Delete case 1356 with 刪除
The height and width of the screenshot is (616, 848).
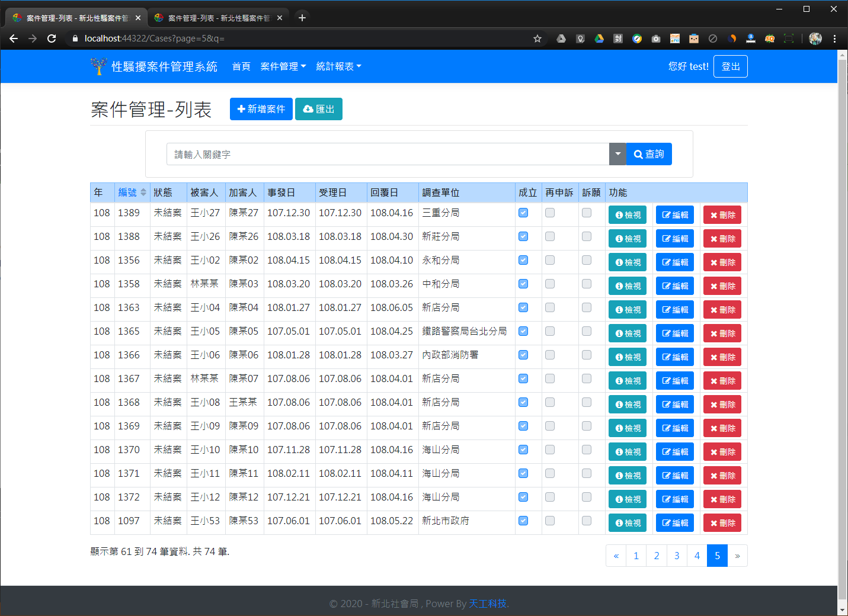pyautogui.click(x=722, y=262)
